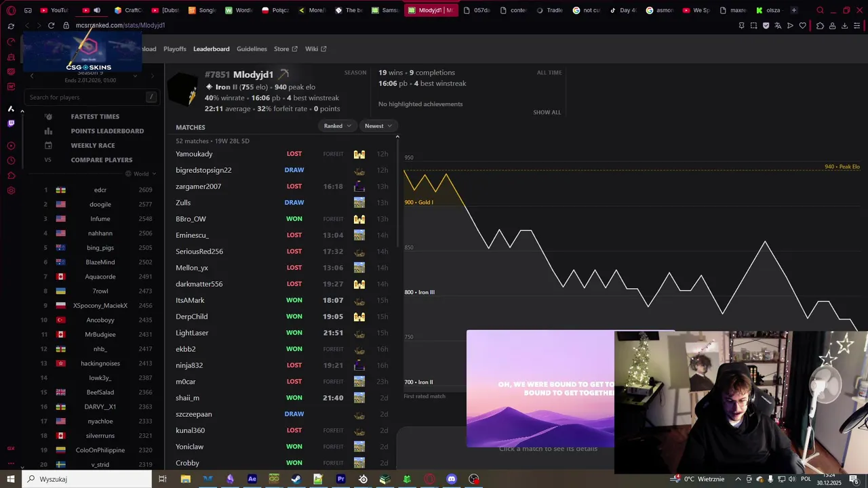Open the ItsAMark match row
This screenshot has width=868, height=488.
(x=282, y=300)
